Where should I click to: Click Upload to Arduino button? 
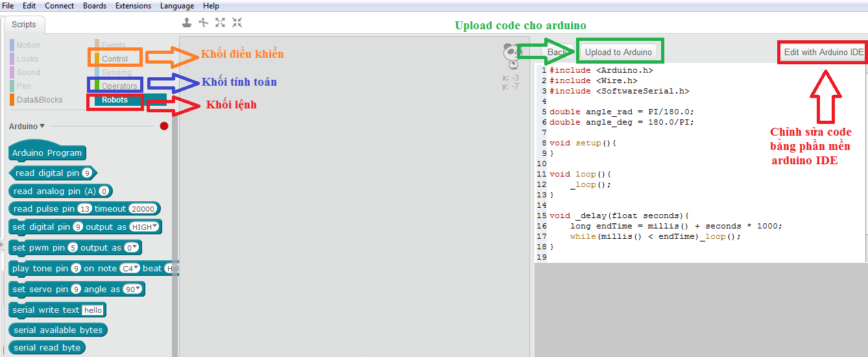coord(618,52)
